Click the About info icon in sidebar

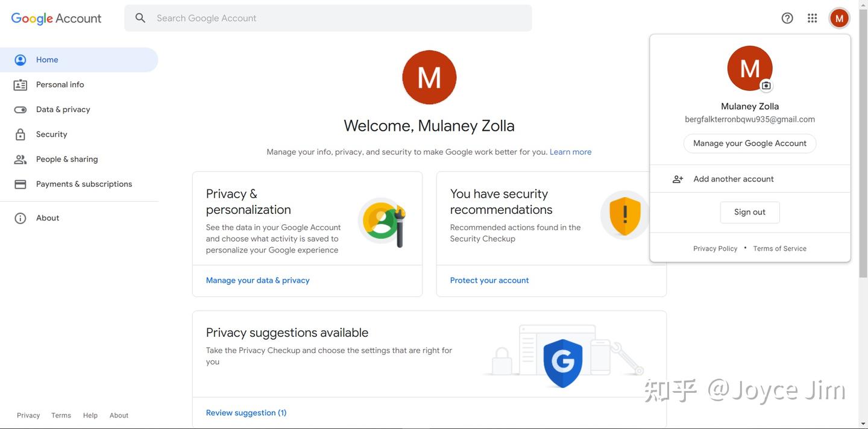20,218
